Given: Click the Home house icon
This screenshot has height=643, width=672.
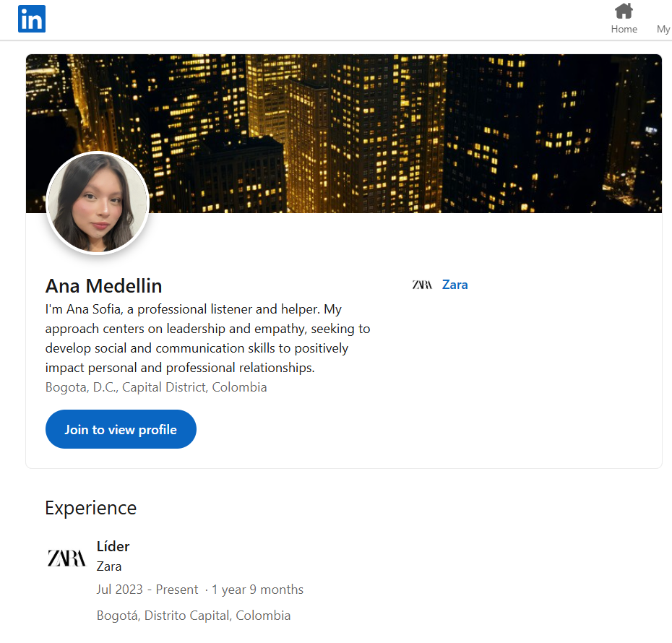Looking at the screenshot, I should (624, 12).
